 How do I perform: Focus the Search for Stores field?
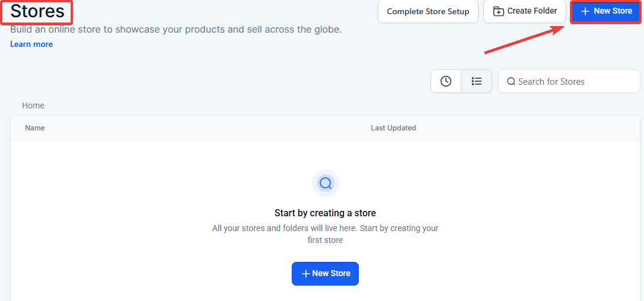tap(572, 82)
